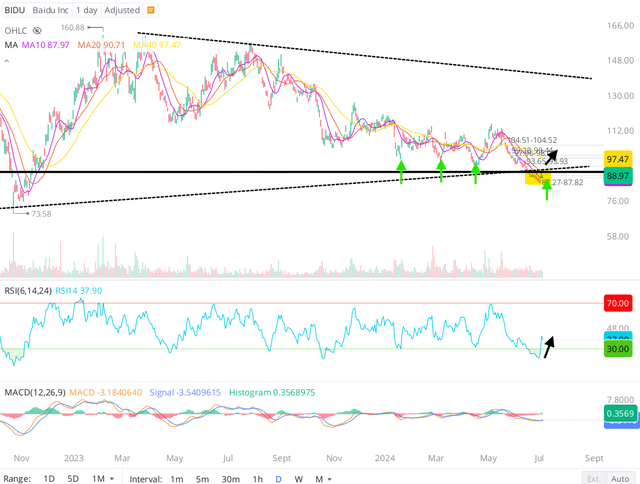Switch to the weekly W interval
This screenshot has width=640, height=484.
[x=298, y=479]
